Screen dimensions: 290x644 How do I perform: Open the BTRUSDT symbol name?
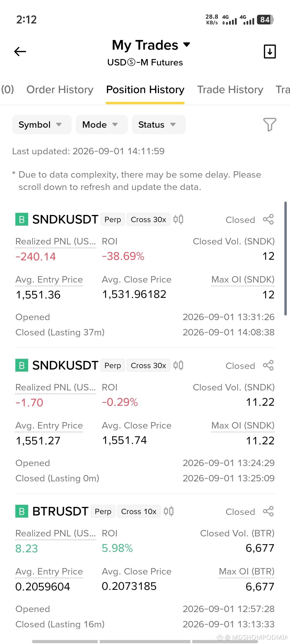60,511
